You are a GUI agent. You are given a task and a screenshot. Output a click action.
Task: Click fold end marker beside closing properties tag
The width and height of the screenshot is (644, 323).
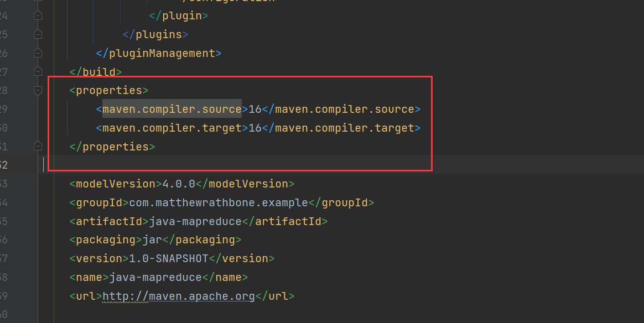38,147
